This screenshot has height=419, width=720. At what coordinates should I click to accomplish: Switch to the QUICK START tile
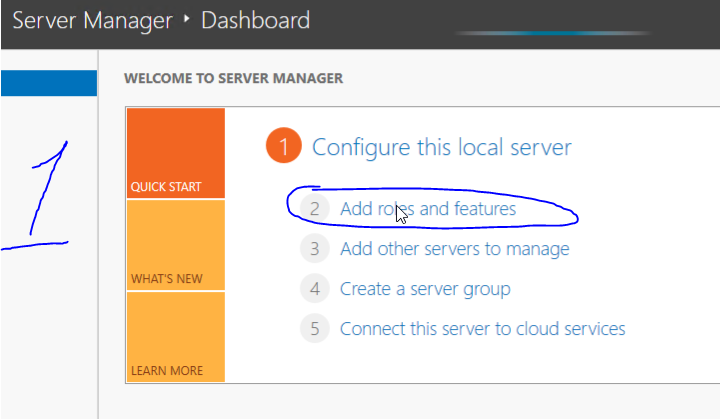click(175, 154)
